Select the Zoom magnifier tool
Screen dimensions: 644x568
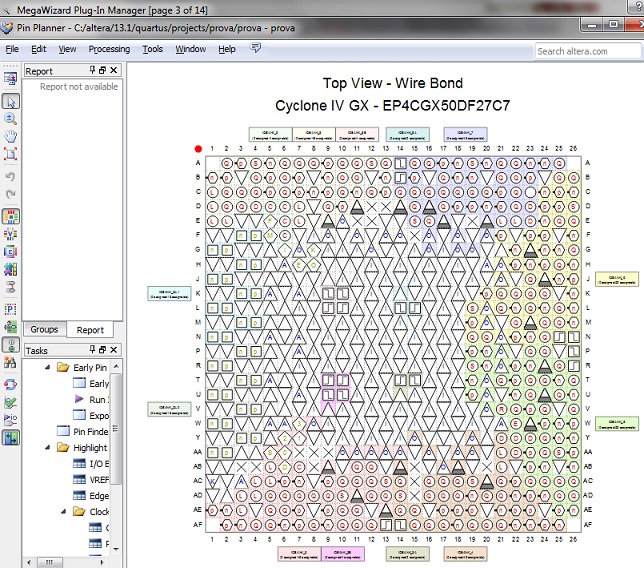tap(11, 119)
